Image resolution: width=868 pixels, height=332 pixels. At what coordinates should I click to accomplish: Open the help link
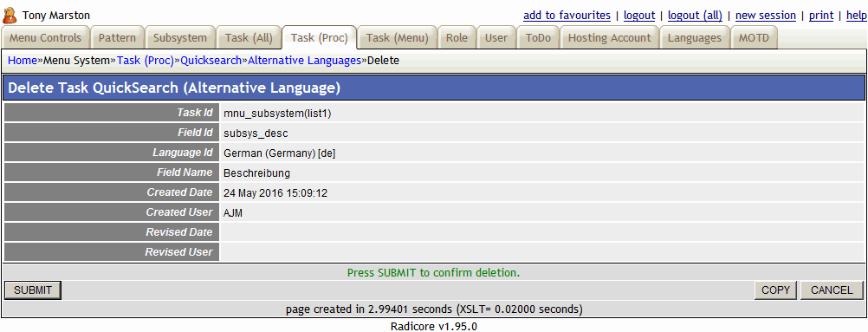857,16
